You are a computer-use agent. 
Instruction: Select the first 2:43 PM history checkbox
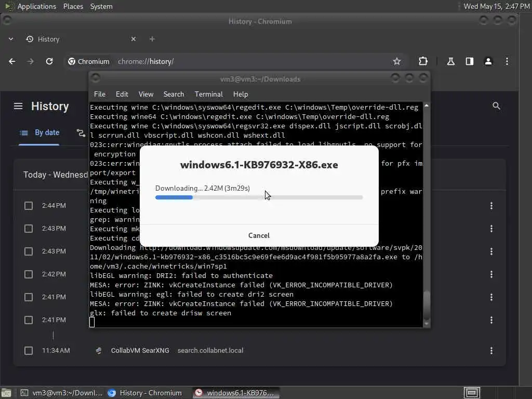(29, 229)
